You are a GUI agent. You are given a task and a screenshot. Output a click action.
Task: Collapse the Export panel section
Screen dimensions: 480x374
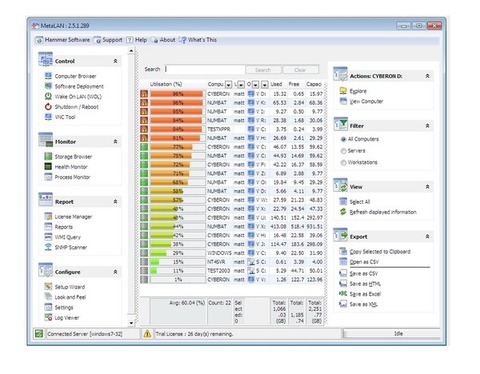pos(427,236)
